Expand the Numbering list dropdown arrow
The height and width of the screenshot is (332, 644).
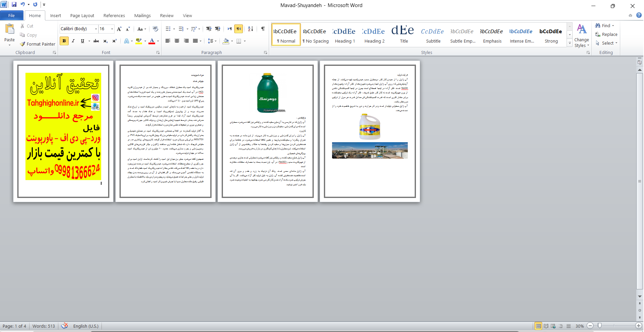point(187,29)
